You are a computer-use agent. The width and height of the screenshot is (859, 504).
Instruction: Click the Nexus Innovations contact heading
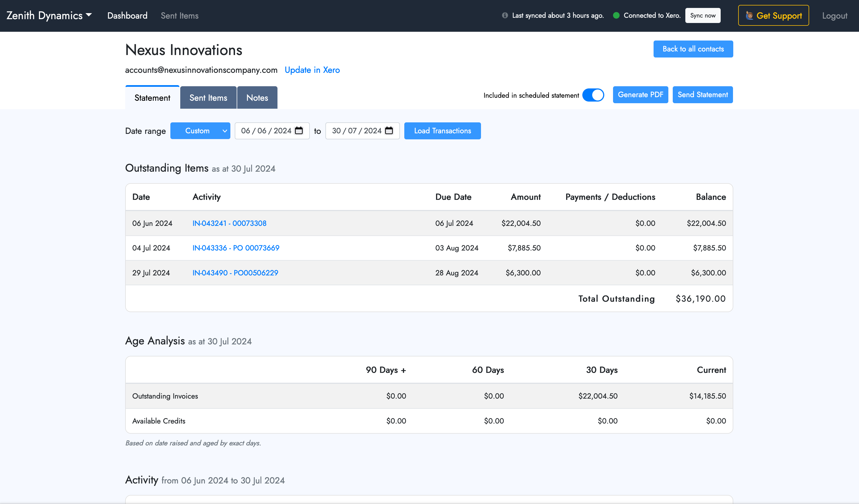point(184,50)
